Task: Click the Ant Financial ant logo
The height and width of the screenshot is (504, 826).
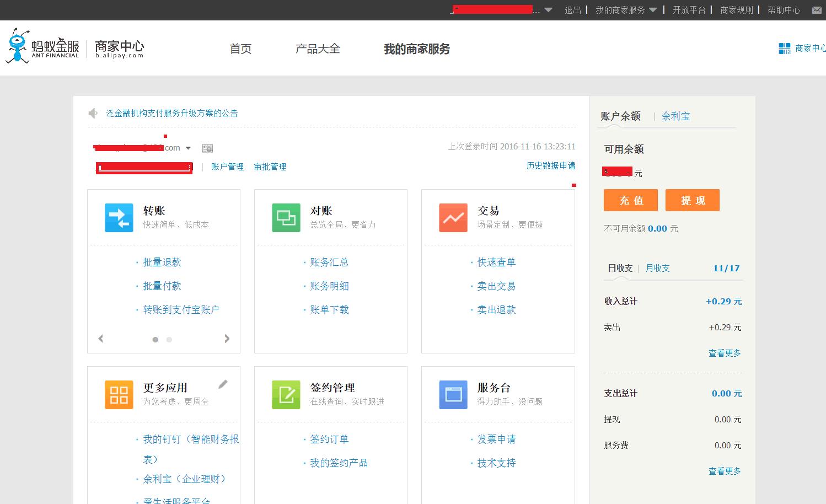Action: (x=17, y=46)
